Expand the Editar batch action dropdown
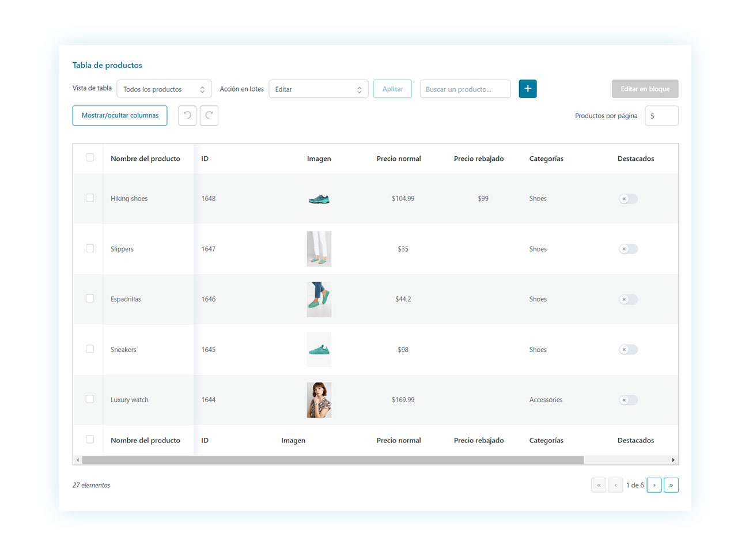The height and width of the screenshot is (560, 749). tap(318, 89)
